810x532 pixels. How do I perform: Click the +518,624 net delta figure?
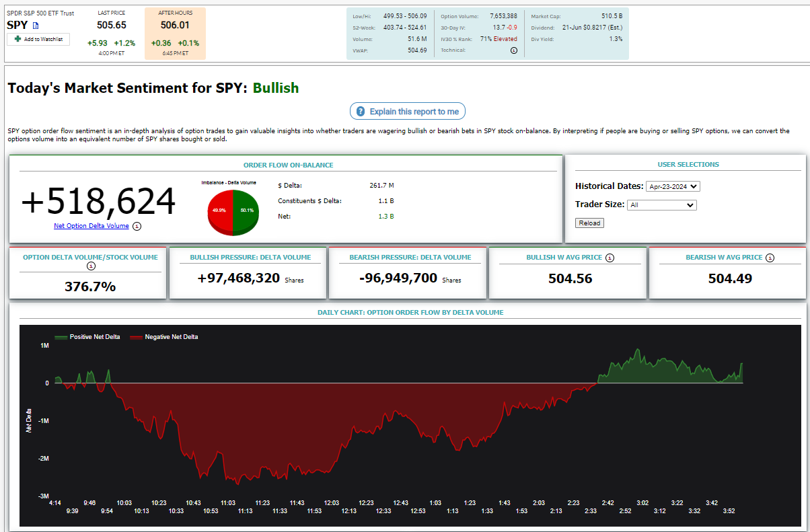click(99, 201)
